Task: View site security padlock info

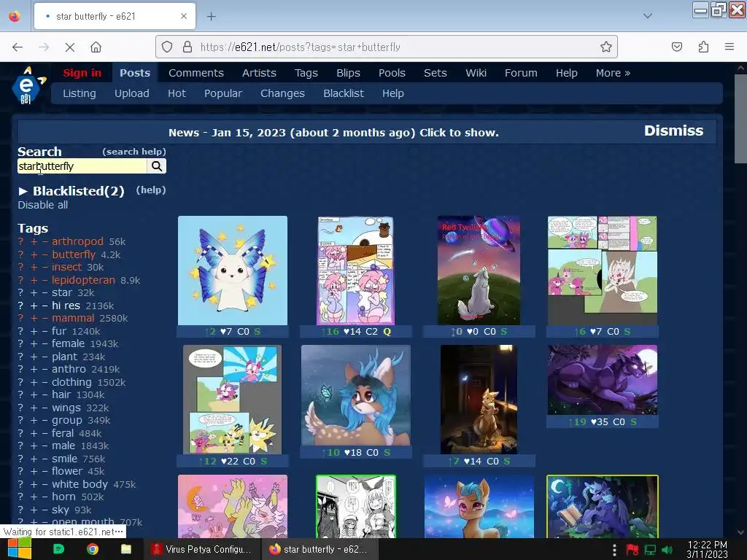Action: (x=187, y=47)
